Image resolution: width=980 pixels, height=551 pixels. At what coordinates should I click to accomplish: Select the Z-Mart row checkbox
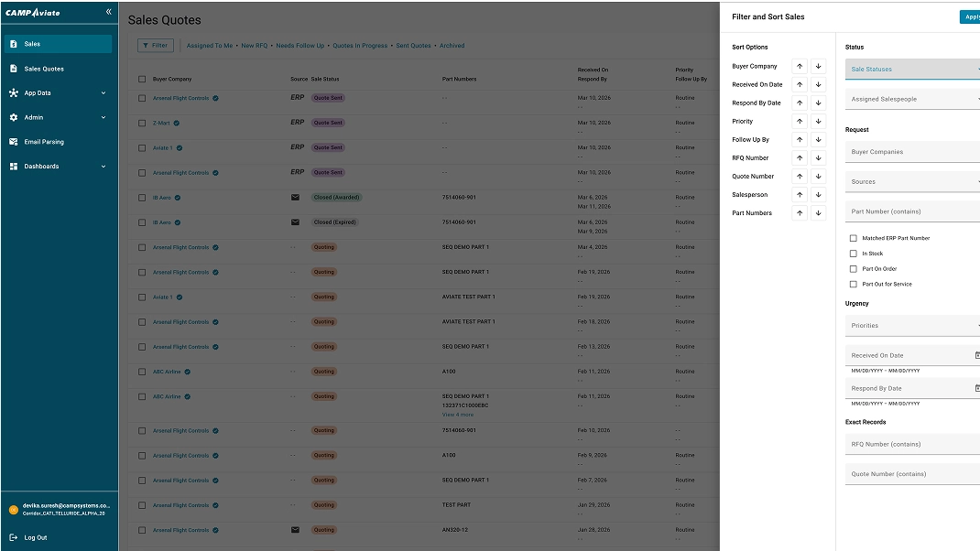pyautogui.click(x=142, y=123)
